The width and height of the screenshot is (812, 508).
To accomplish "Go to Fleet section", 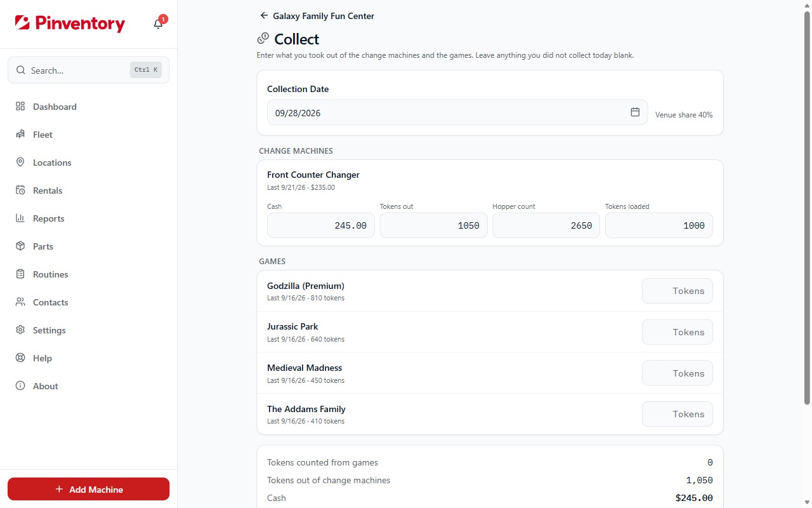I will (88, 135).
